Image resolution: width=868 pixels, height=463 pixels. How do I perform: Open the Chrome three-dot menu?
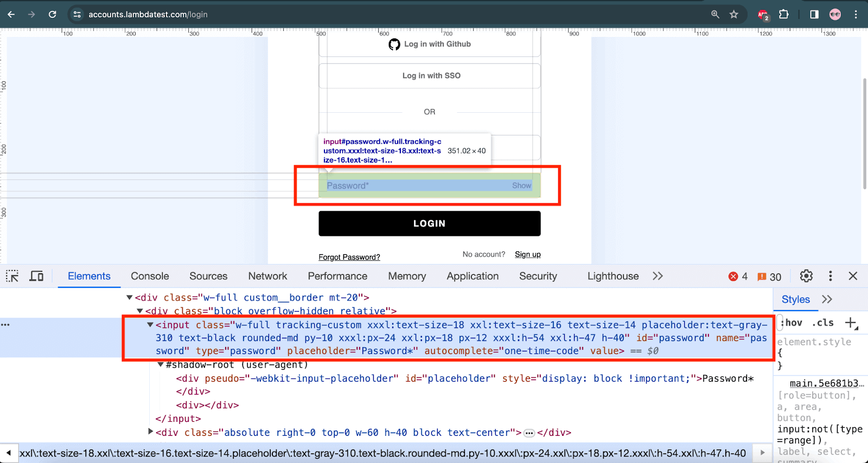(x=856, y=15)
